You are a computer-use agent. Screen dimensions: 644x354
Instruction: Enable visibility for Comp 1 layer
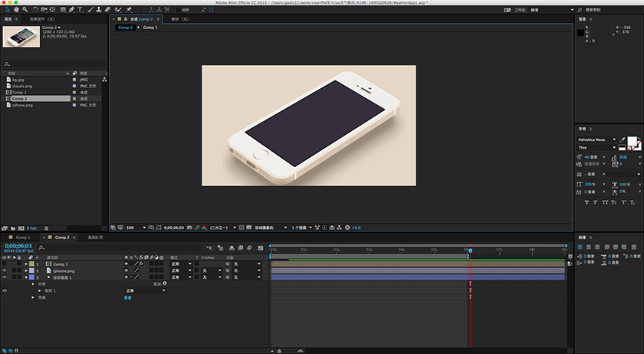click(4, 264)
